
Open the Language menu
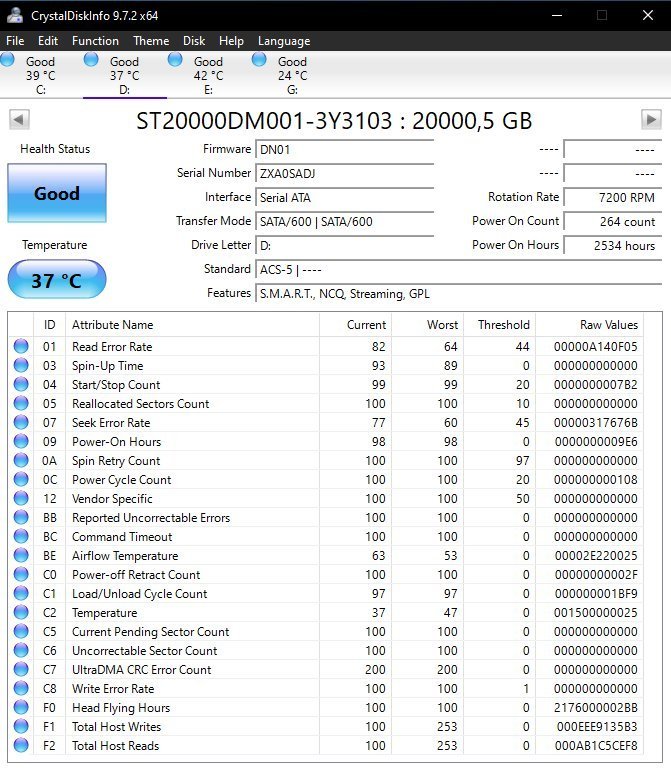coord(284,41)
